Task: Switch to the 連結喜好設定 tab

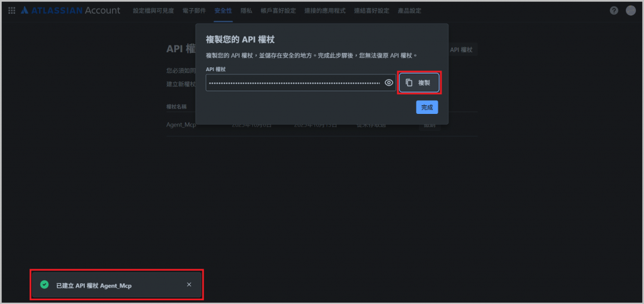Action: (372, 11)
